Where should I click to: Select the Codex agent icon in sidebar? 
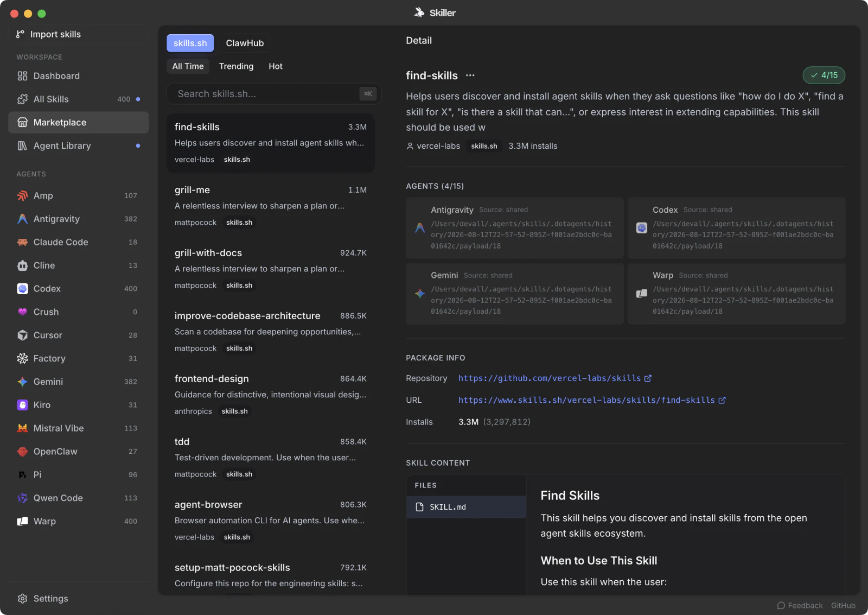[x=22, y=289]
